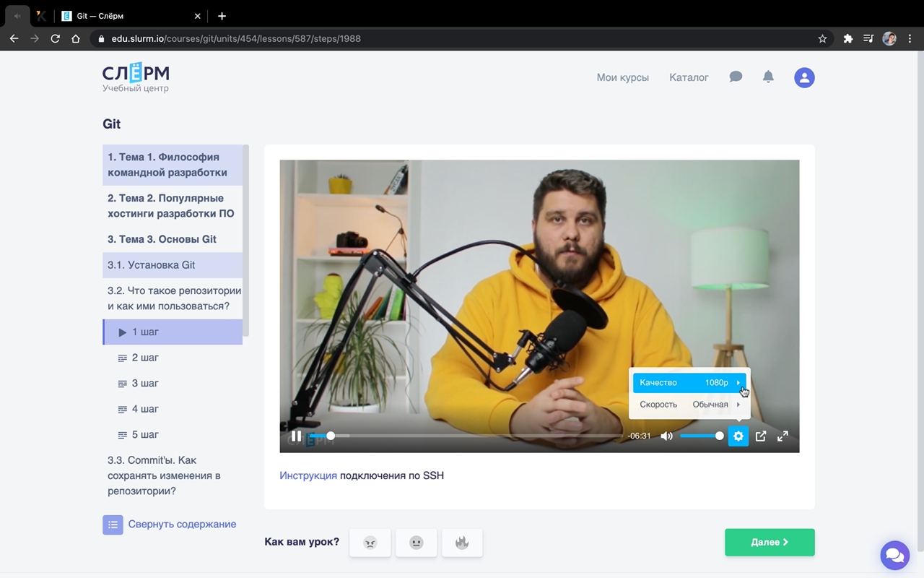Viewport: 924px width, 578px height.
Task: Switch to the K pinned tab
Action: click(41, 16)
